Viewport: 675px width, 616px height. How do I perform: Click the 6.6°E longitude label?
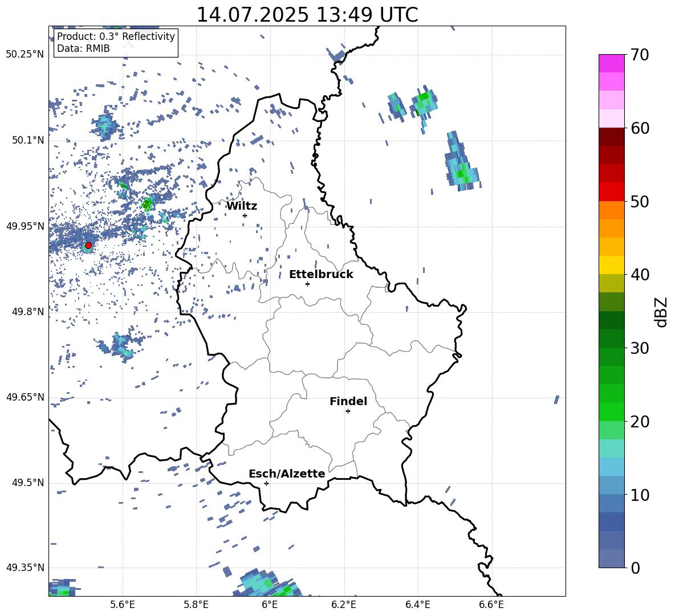click(491, 605)
